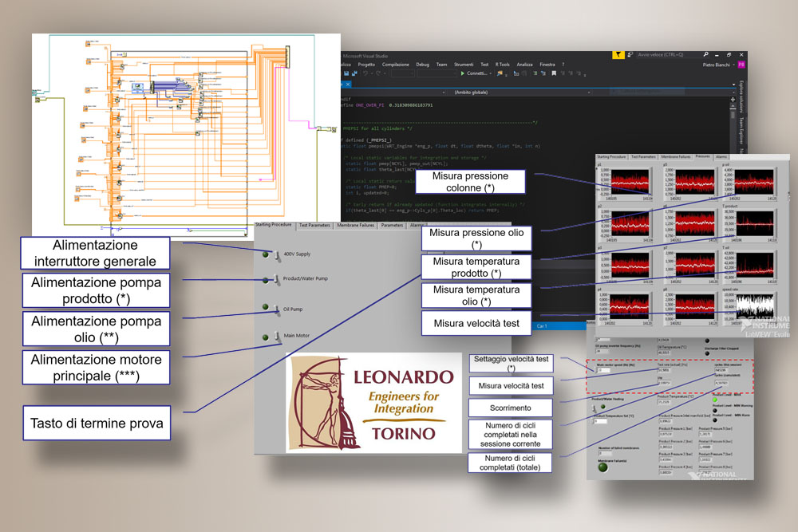Open the Parameters tab in switch panel
798x532 pixels.
click(x=392, y=225)
